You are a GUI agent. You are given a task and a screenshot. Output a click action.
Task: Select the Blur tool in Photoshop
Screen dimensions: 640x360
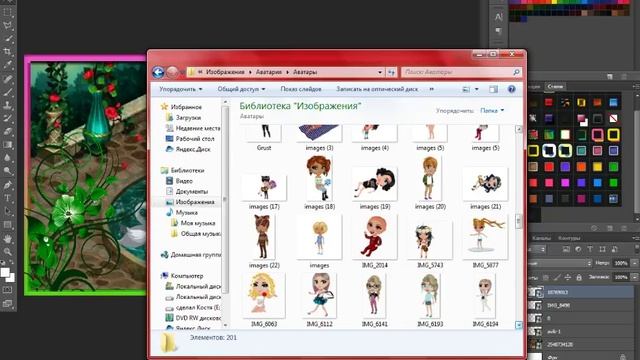[8, 158]
